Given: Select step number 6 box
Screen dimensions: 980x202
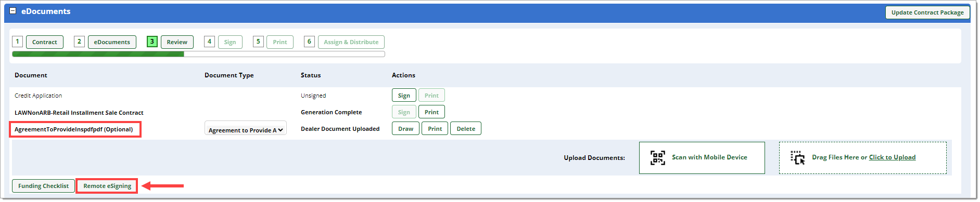Looking at the screenshot, I should (309, 42).
